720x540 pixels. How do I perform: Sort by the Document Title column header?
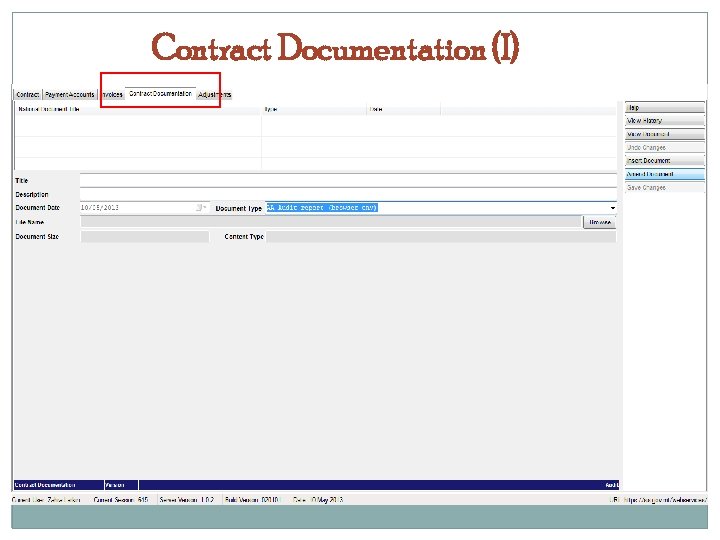[138, 109]
